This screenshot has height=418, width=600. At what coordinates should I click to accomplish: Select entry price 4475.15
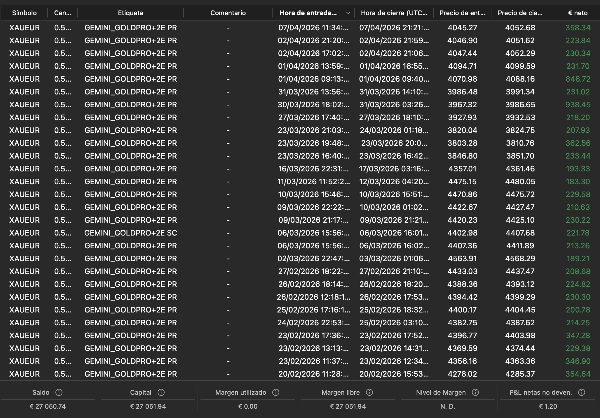click(x=462, y=181)
